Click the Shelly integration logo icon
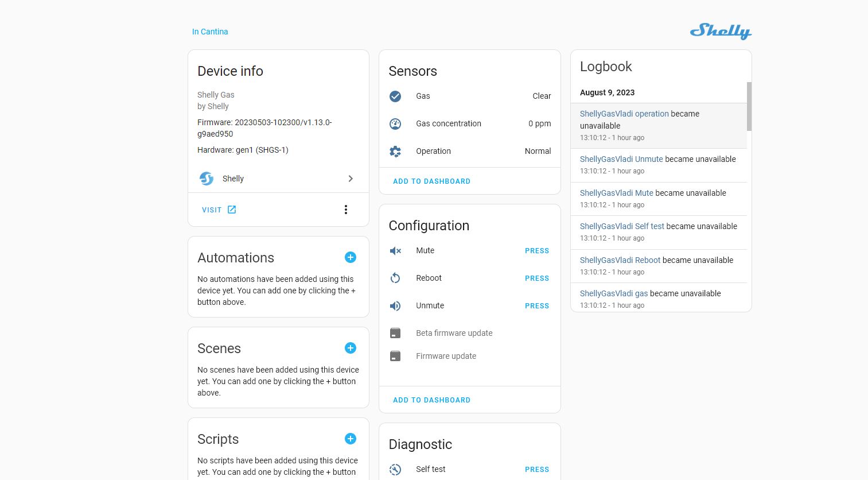Screen dimensions: 868x480 pos(207,179)
